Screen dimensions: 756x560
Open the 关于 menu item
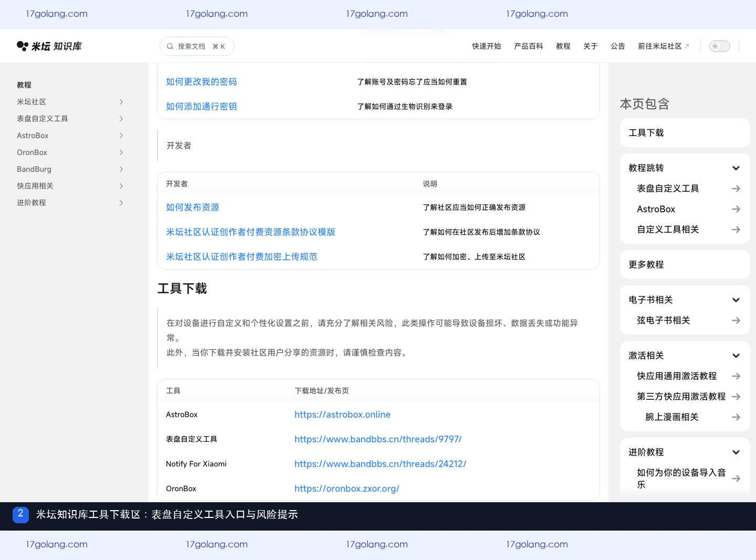tap(591, 46)
